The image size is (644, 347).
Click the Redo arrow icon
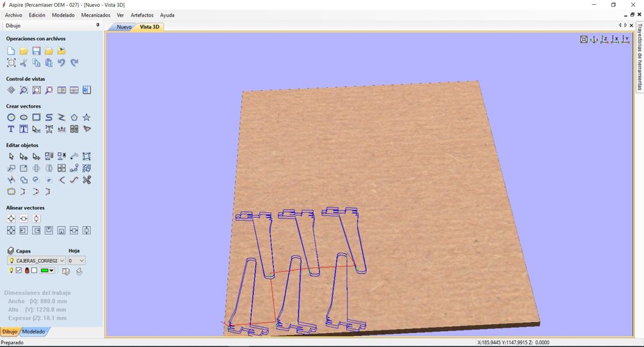[74, 62]
